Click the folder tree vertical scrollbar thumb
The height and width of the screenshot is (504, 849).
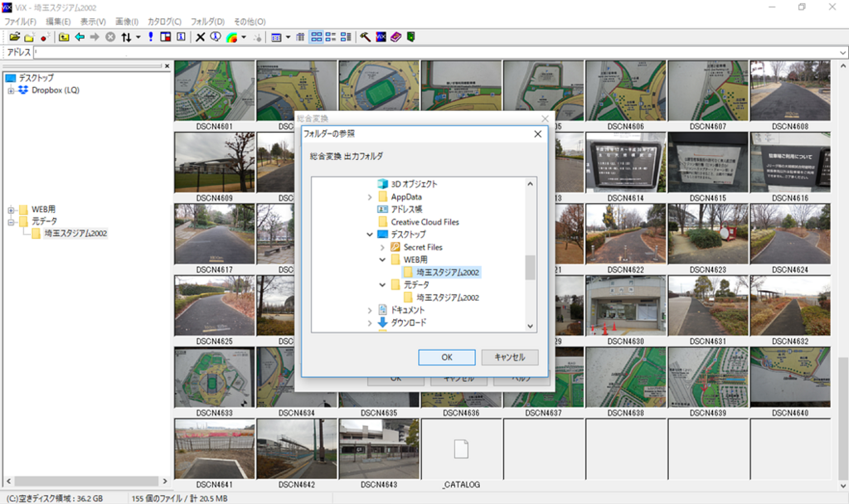pyautogui.click(x=530, y=268)
